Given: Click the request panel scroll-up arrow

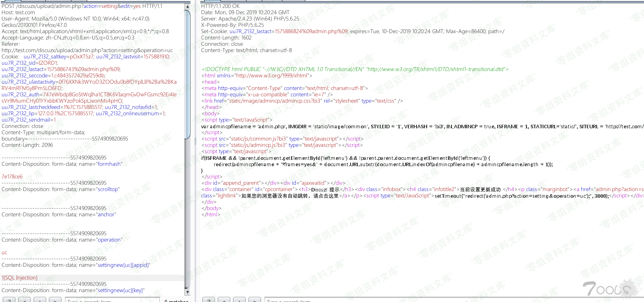Looking at the screenshot, I should 188,6.
